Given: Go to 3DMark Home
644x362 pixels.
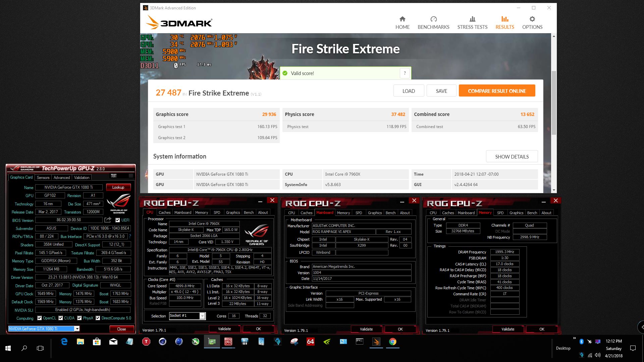Looking at the screenshot, I should (x=402, y=23).
